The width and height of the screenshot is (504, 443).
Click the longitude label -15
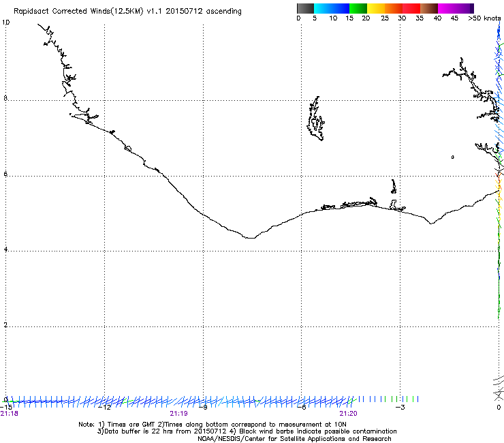pyautogui.click(x=6, y=407)
